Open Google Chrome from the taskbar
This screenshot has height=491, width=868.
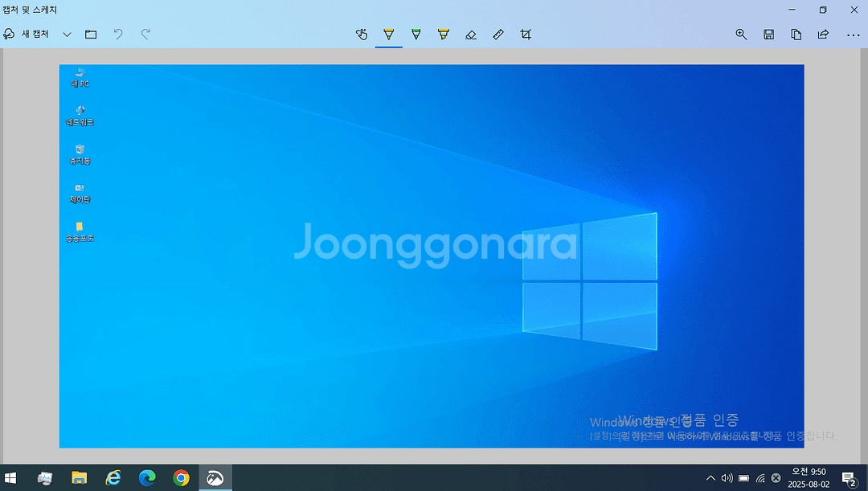pyautogui.click(x=181, y=478)
